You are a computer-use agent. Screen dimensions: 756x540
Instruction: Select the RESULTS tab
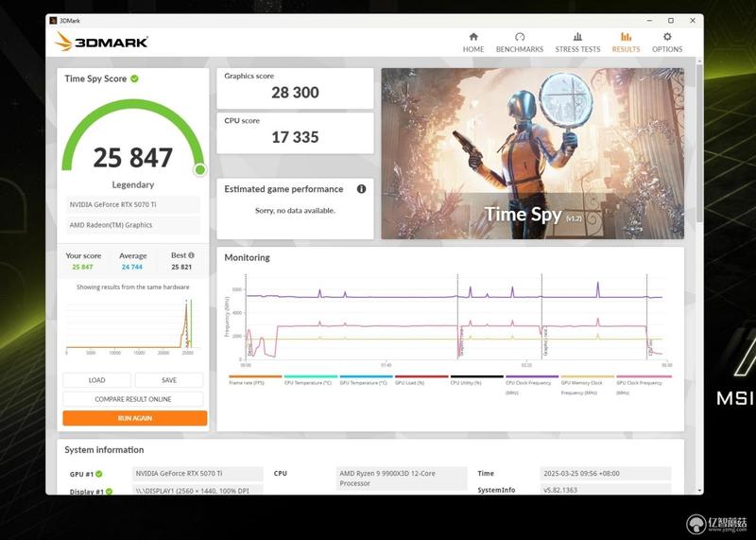[626, 43]
